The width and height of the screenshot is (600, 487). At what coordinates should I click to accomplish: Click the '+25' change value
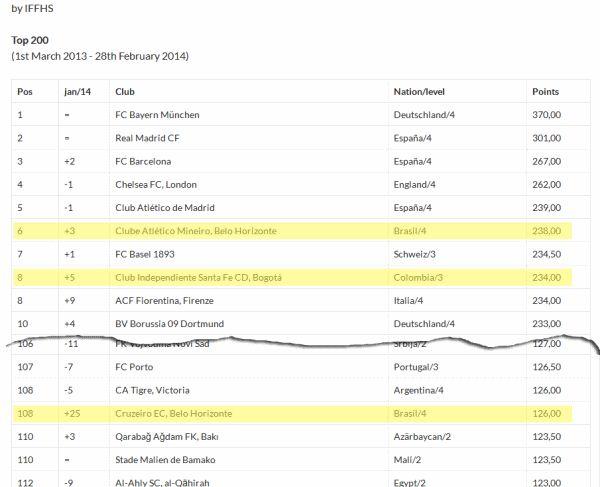[72, 414]
